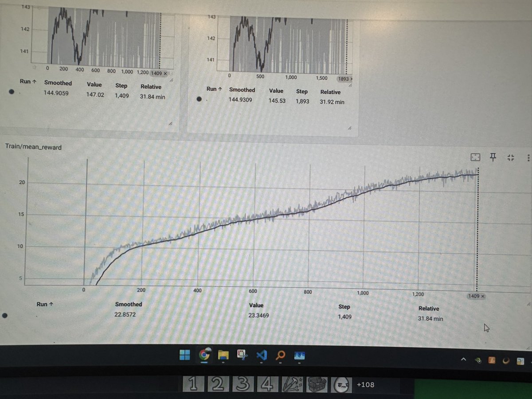This screenshot has height=399, width=532.
Task: Click the resize handle of top-right chart card
Action: point(349,128)
